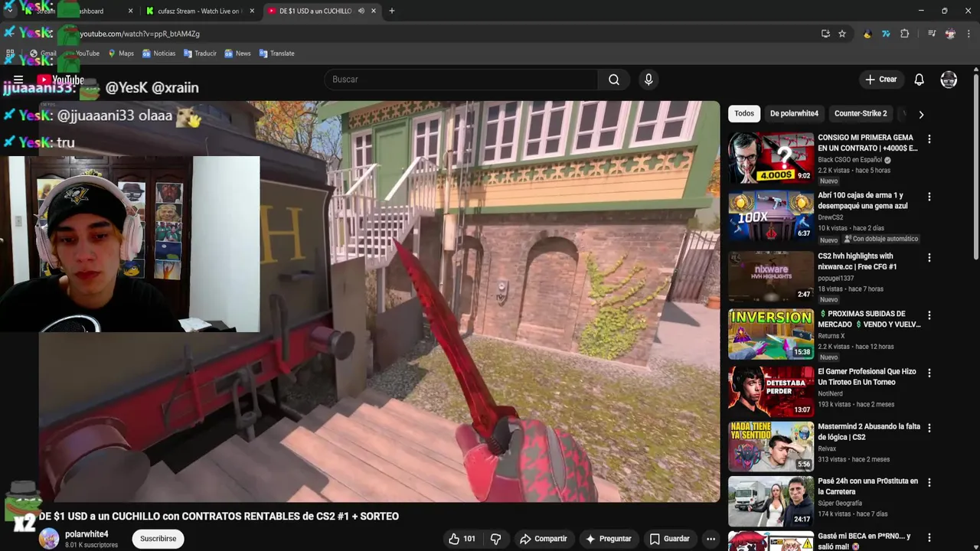
Task: Open YouTube notifications bell
Action: (920, 80)
